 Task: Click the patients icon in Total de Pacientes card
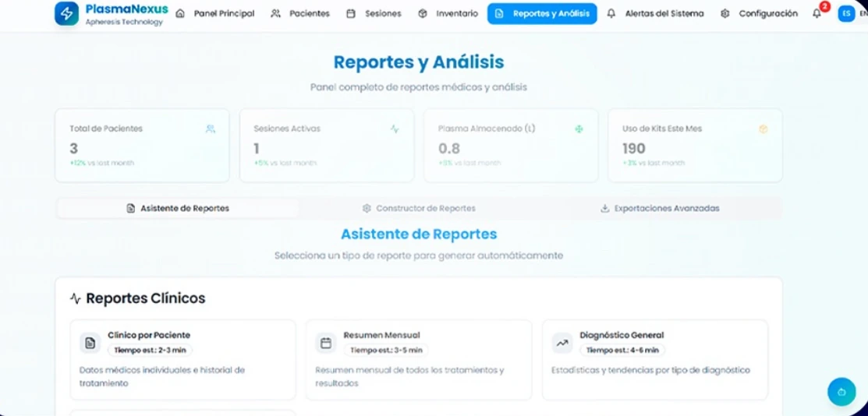[x=211, y=129]
